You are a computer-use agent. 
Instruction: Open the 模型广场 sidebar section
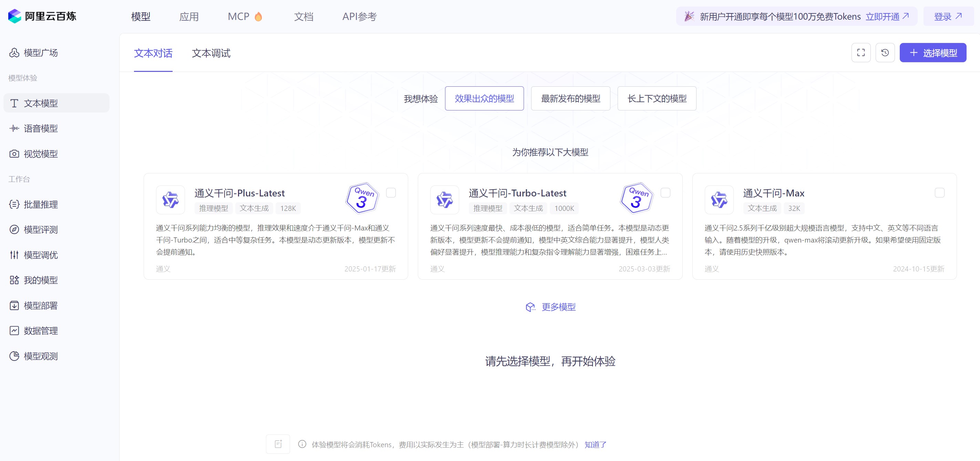(40, 53)
